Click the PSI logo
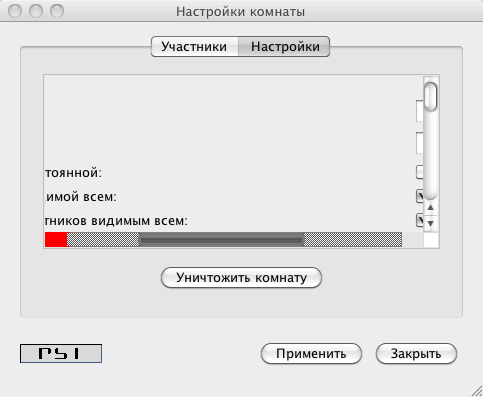Image resolution: width=483 pixels, height=397 pixels. click(61, 353)
